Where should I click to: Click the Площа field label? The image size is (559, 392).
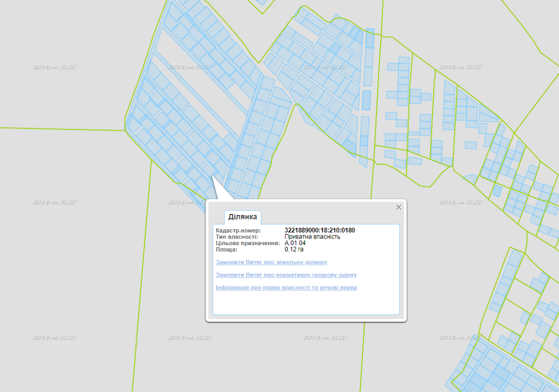(227, 249)
